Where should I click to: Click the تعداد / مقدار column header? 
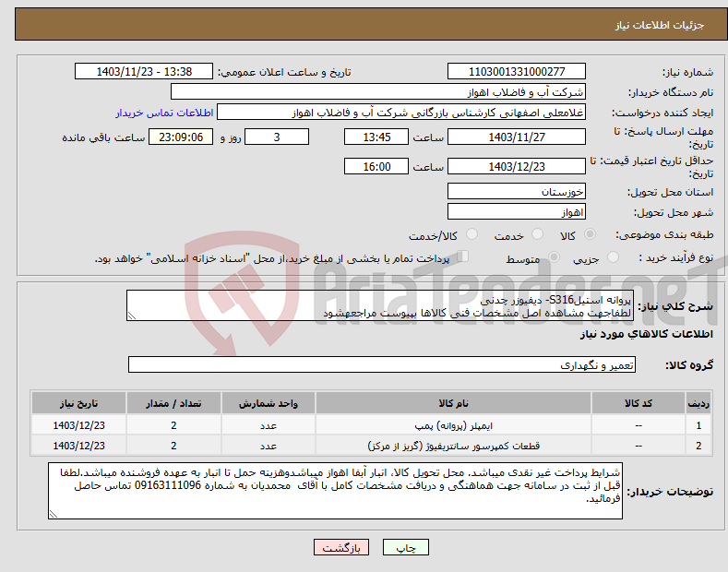tap(173, 403)
